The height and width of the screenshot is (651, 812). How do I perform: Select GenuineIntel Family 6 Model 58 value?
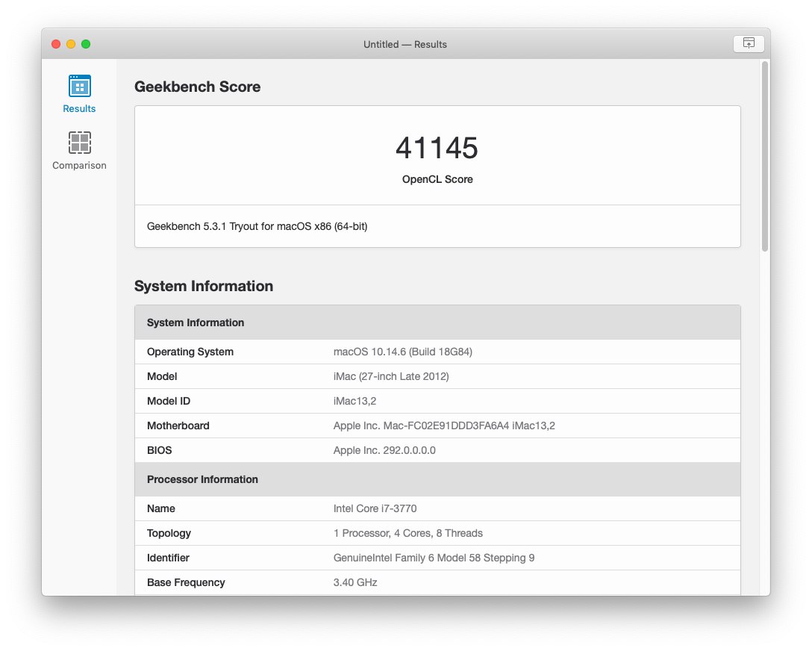[x=434, y=558]
